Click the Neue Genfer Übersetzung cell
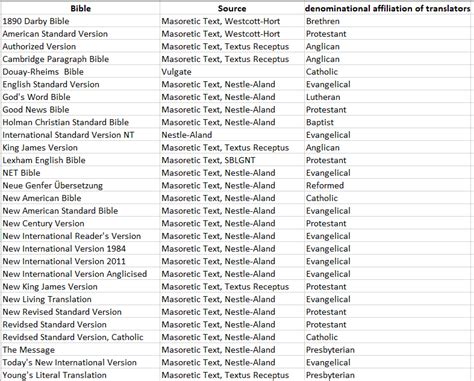The image size is (474, 381). (x=80, y=185)
